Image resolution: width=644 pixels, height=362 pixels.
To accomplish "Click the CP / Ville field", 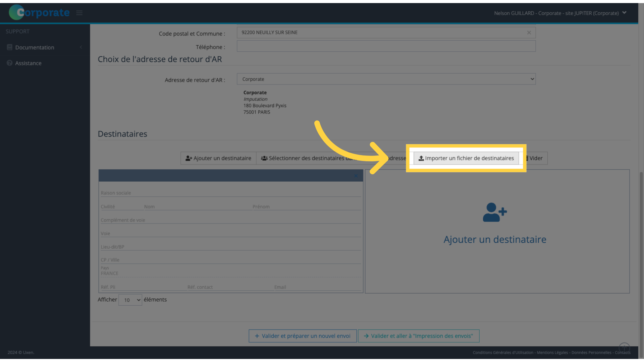I will coord(231,260).
